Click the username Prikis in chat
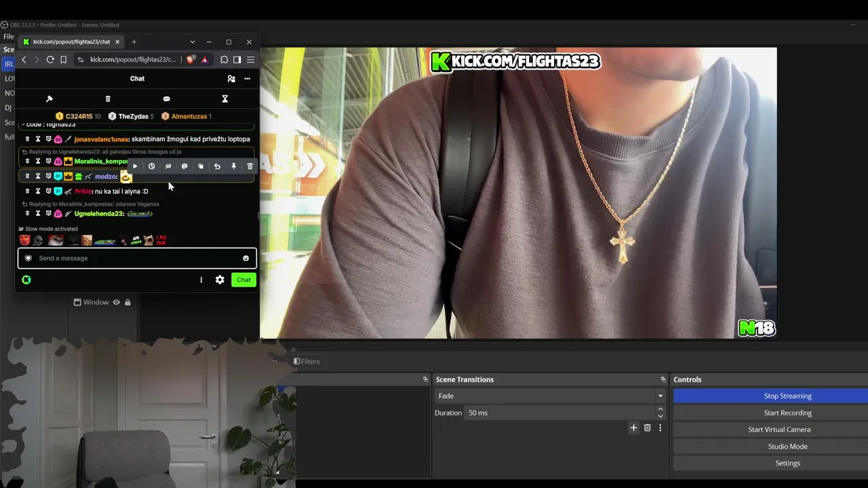The image size is (868, 488). [x=83, y=191]
